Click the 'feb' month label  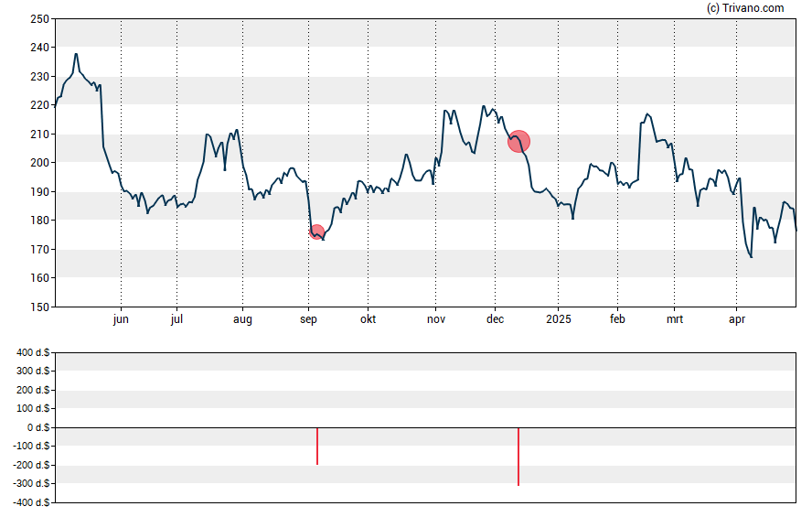point(617,319)
